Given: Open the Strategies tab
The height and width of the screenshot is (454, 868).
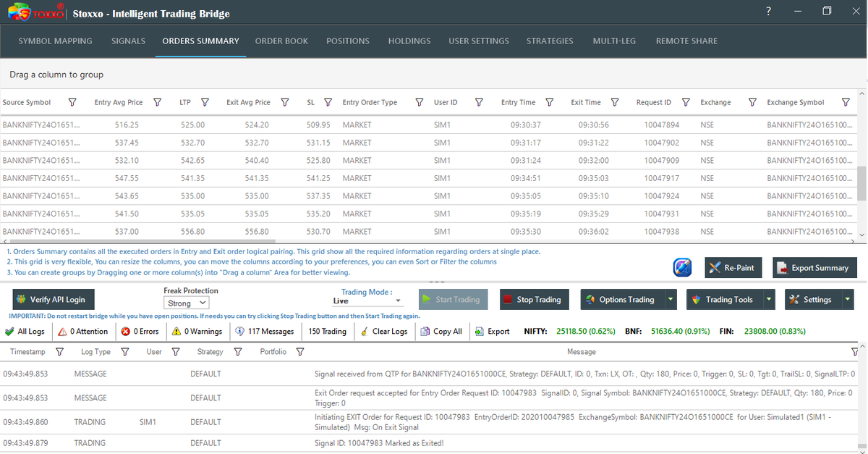Looking at the screenshot, I should pos(550,41).
